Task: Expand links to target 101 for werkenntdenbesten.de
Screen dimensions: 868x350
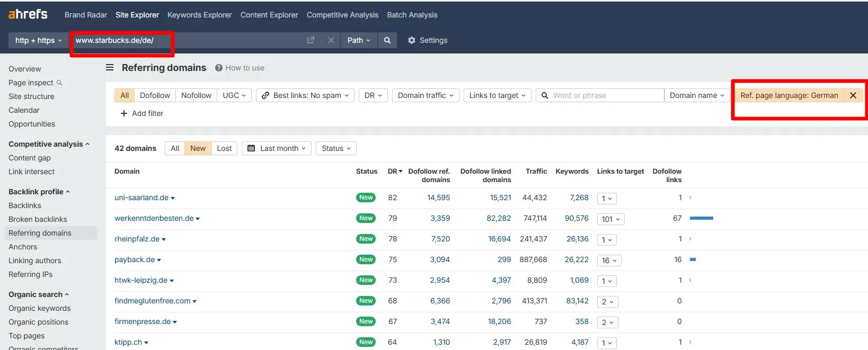Action: 610,219
